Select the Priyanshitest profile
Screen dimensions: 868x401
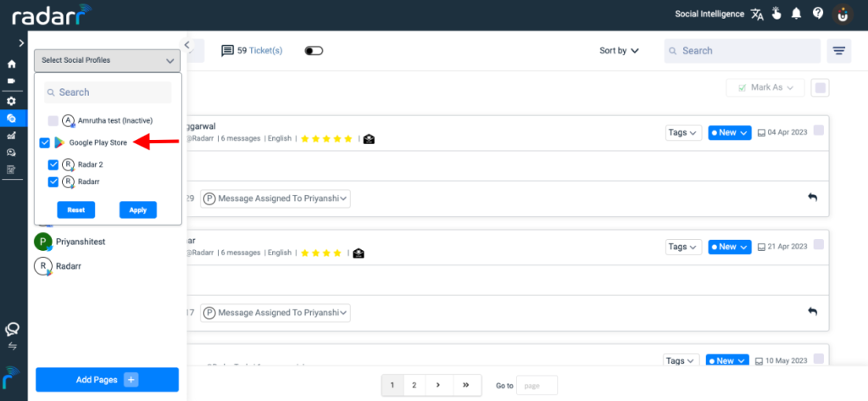point(70,242)
